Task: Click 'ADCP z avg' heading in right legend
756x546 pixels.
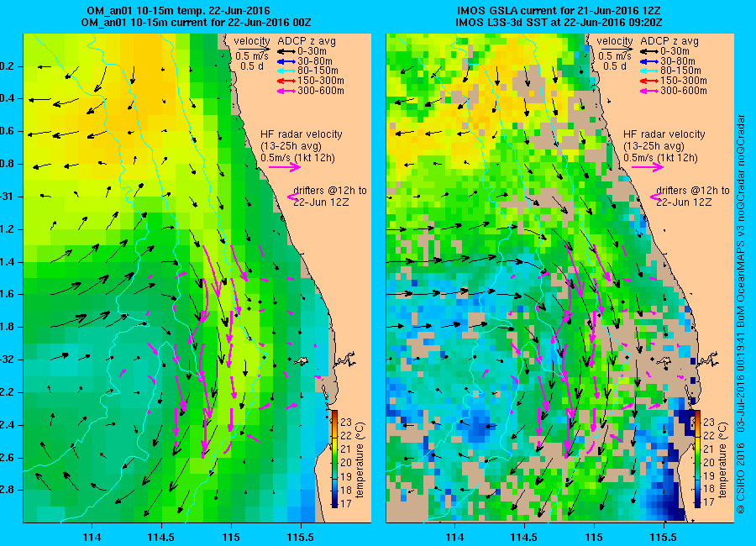Action: click(669, 41)
